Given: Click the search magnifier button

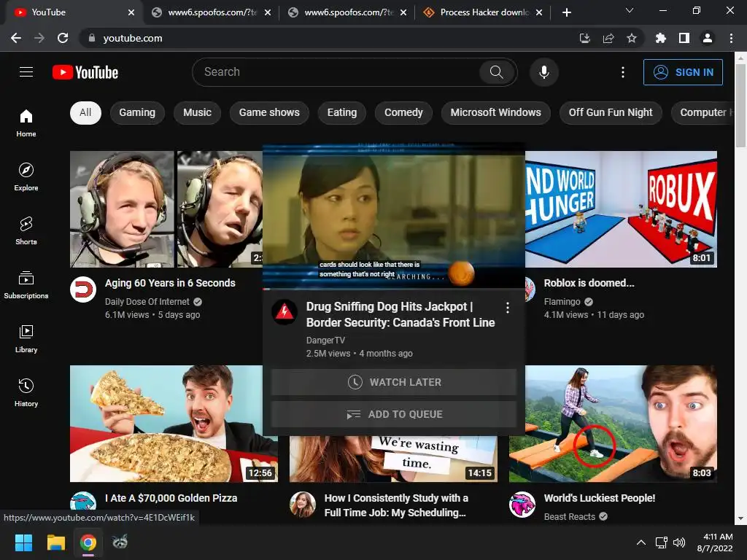Looking at the screenshot, I should tap(496, 72).
